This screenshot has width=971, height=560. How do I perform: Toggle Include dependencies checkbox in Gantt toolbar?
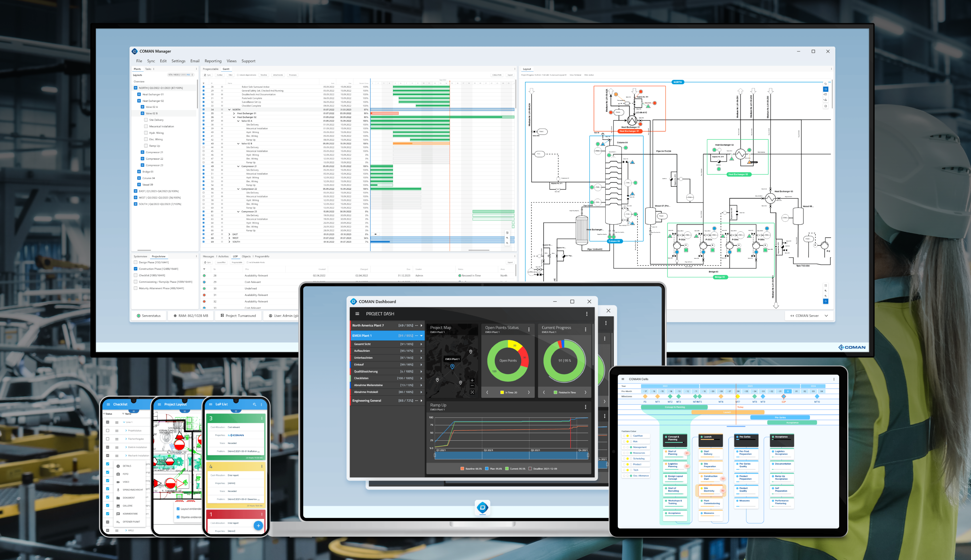(238, 75)
